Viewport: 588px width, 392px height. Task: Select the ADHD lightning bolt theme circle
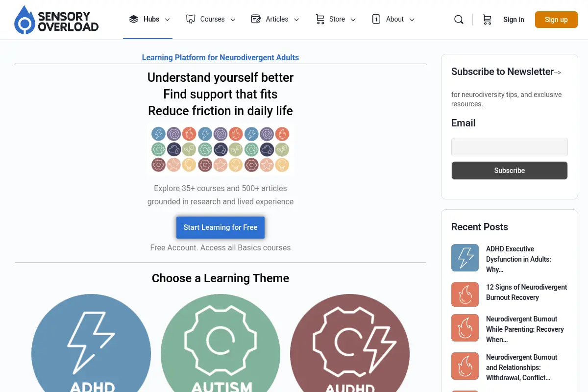91,343
